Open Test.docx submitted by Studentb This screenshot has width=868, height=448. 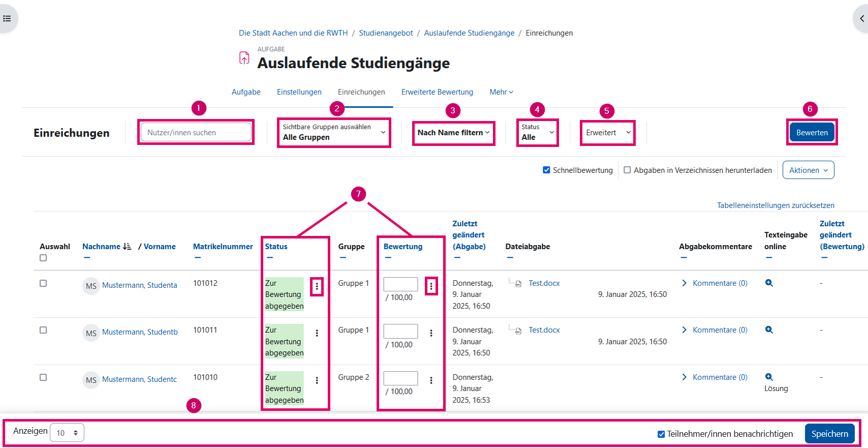544,330
